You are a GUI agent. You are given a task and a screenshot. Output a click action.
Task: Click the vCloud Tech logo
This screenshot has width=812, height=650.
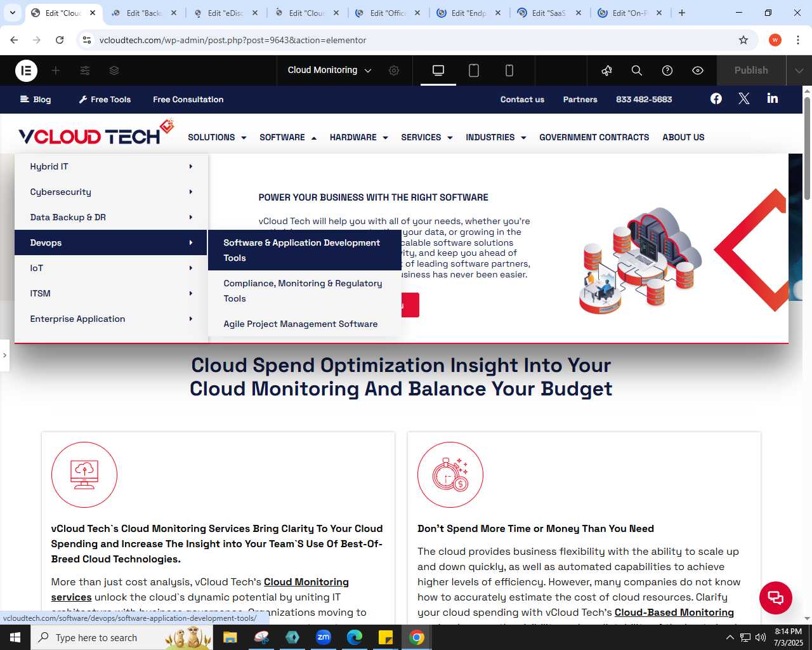coord(95,133)
